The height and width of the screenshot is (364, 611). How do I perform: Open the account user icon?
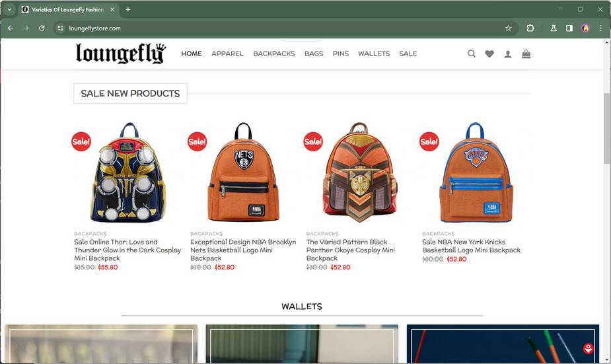[508, 54]
